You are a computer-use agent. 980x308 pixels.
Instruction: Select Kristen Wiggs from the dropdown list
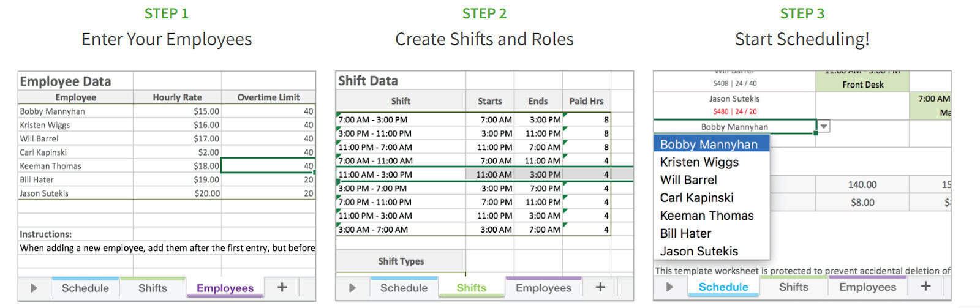(699, 162)
